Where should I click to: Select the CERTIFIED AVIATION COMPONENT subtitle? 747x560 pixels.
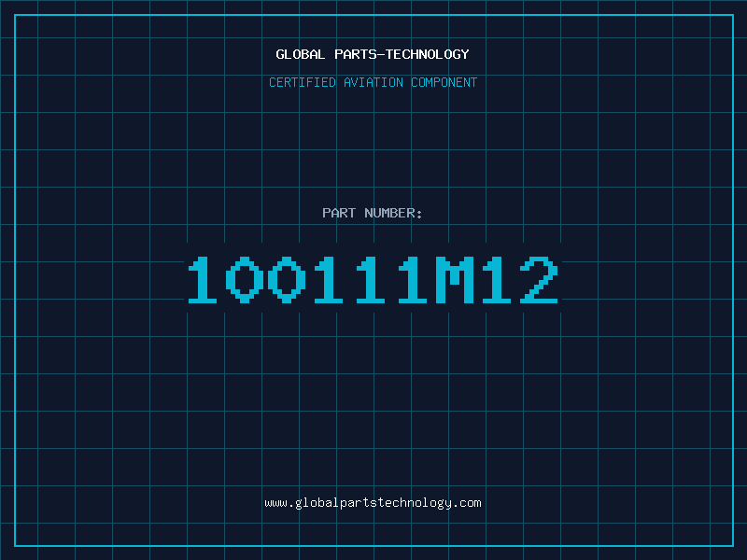tap(373, 82)
